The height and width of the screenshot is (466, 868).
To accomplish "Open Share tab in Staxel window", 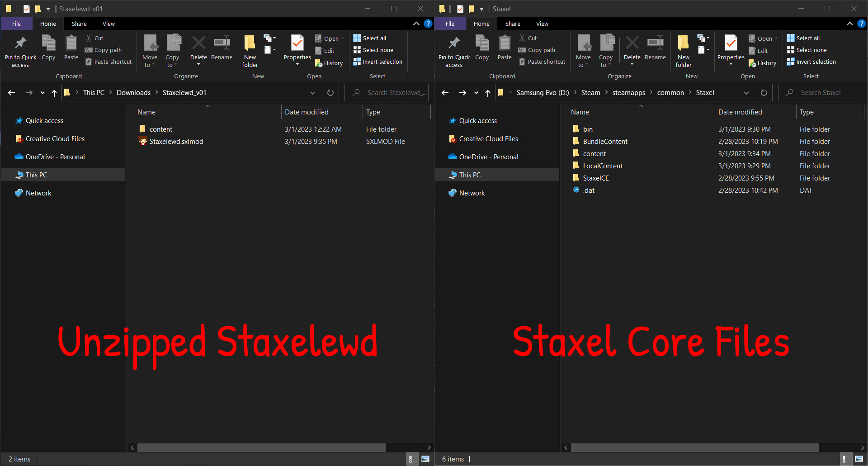I will (x=513, y=24).
